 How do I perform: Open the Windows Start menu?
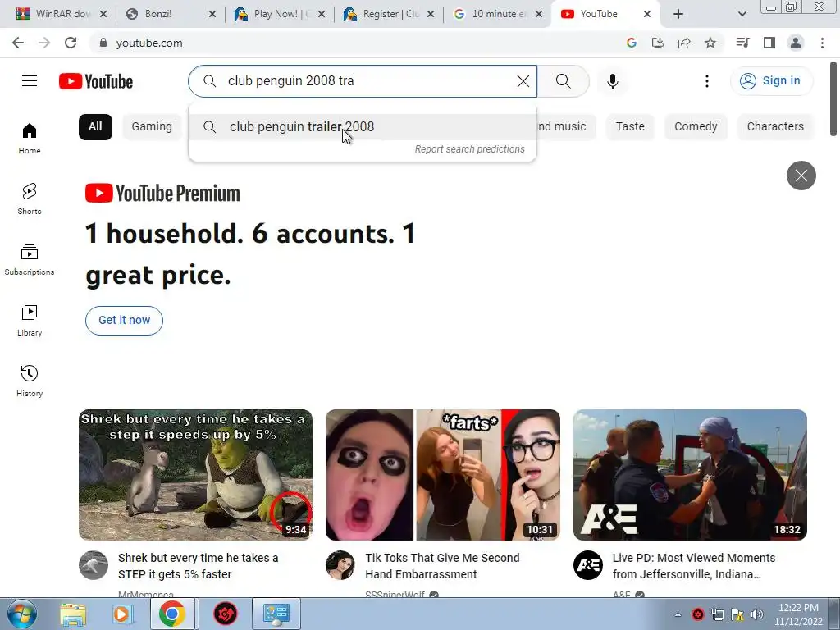click(22, 614)
